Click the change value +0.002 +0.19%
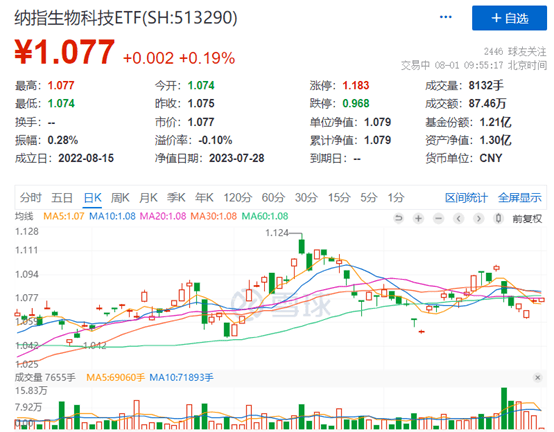554x432 pixels. pyautogui.click(x=179, y=58)
